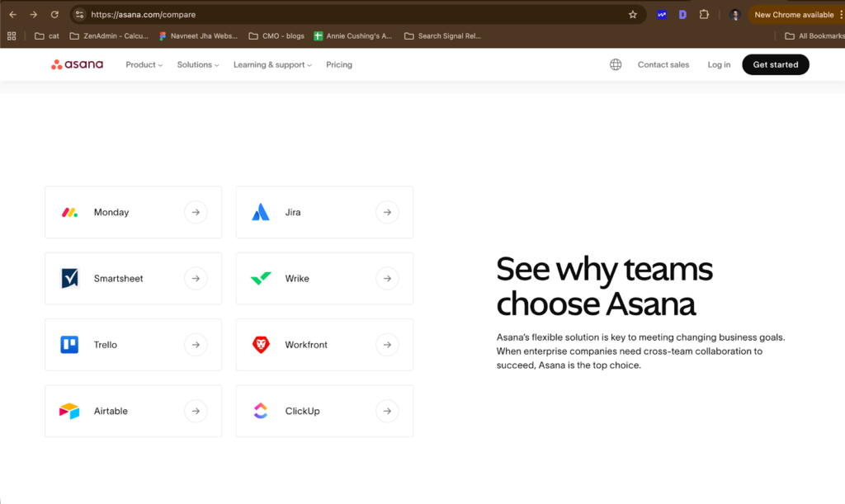
Task: Reload the page
Action: [x=54, y=14]
